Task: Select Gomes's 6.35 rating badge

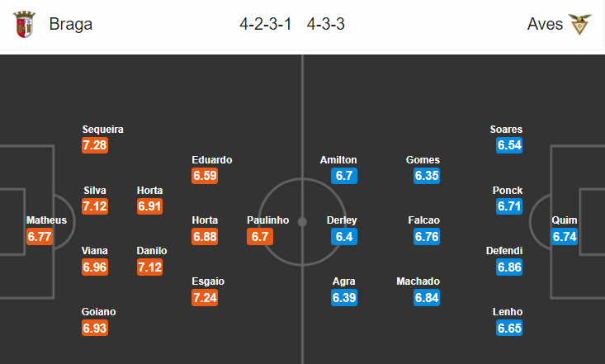Action: click(x=427, y=176)
